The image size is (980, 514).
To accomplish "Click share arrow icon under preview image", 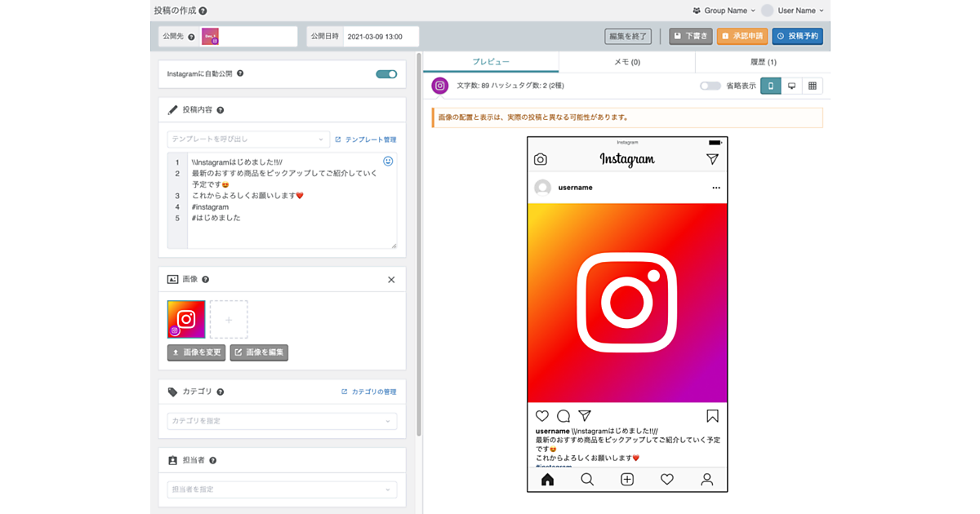I will [x=584, y=416].
